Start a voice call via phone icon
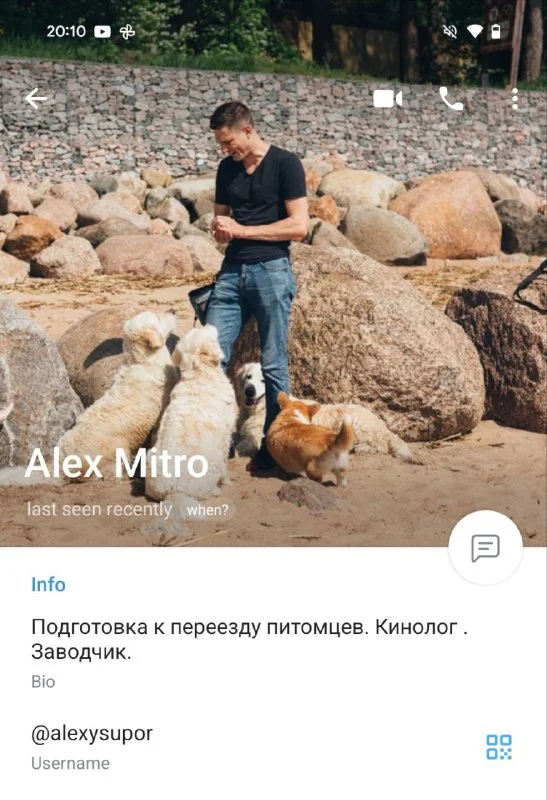The width and height of the screenshot is (547, 800). point(452,98)
